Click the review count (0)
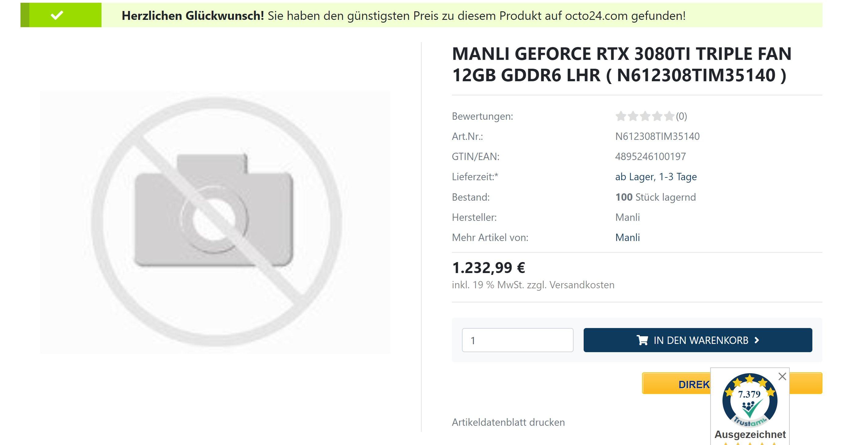Screen dimensions: 868x445 681,116
